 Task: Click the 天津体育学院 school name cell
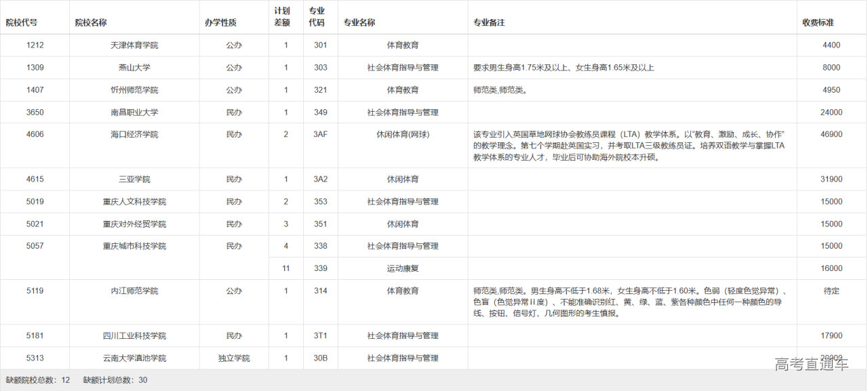coord(134,45)
